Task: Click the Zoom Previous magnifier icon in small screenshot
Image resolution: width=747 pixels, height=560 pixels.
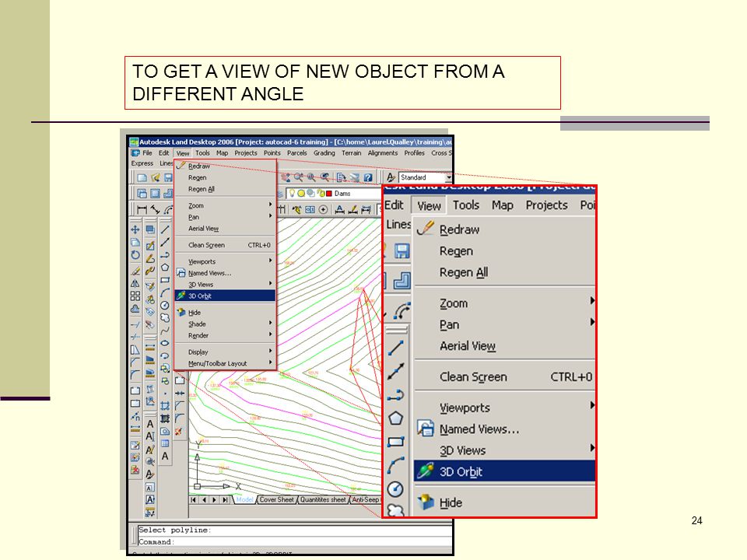Action: pyautogui.click(x=325, y=177)
